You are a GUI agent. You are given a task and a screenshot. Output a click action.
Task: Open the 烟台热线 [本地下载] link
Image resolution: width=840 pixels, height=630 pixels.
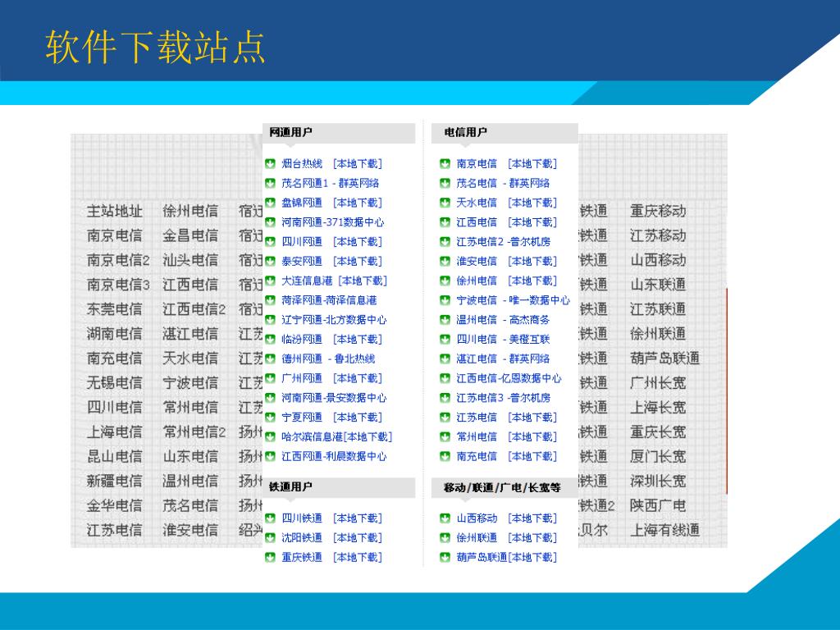coord(331,164)
